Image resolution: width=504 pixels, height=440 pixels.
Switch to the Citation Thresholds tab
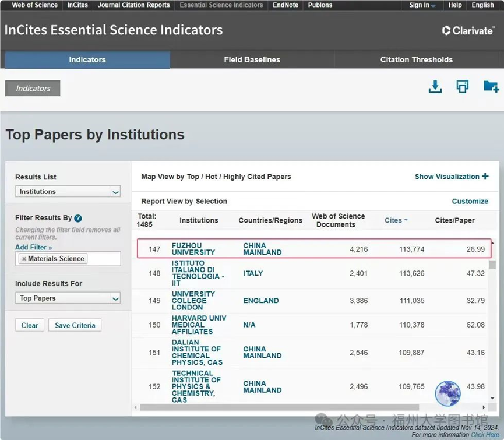tap(416, 59)
